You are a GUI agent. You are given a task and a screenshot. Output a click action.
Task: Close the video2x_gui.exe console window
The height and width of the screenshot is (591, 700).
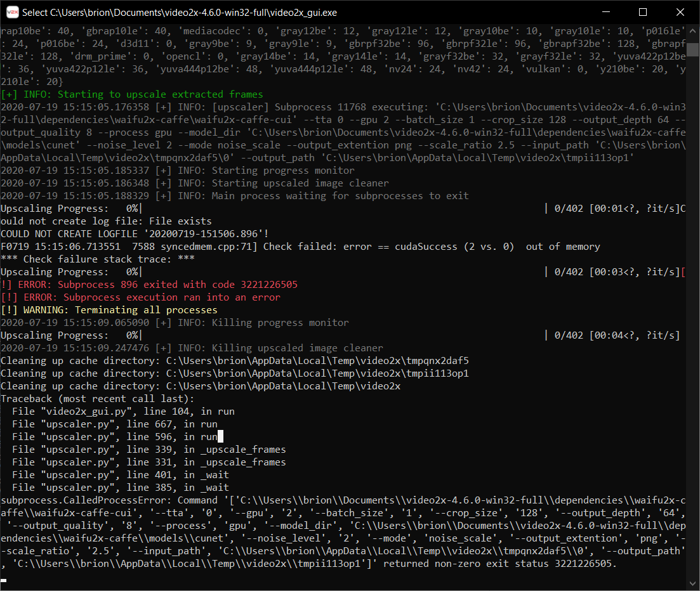click(x=680, y=12)
